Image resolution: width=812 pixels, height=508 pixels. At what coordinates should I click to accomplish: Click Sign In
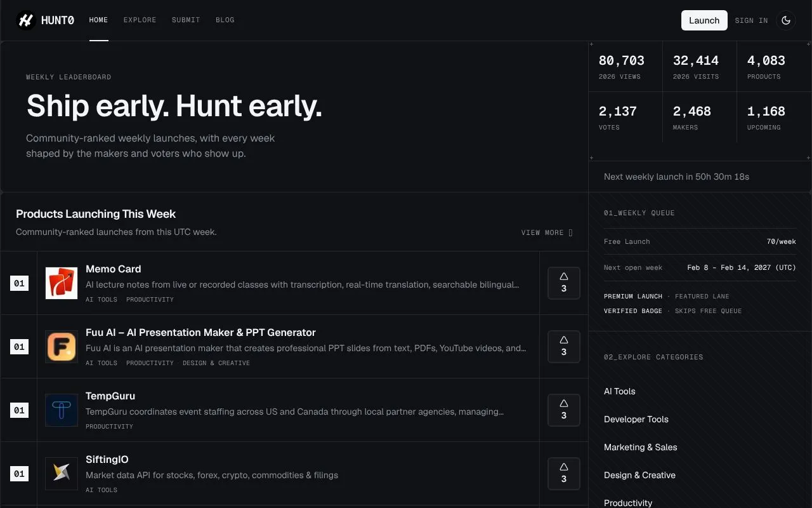tap(751, 20)
